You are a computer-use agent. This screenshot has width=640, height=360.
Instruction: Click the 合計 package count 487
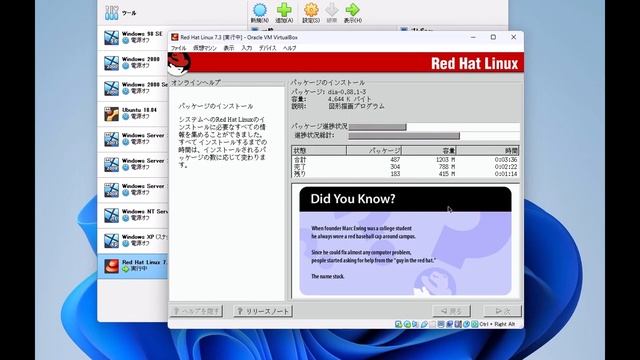pos(395,160)
